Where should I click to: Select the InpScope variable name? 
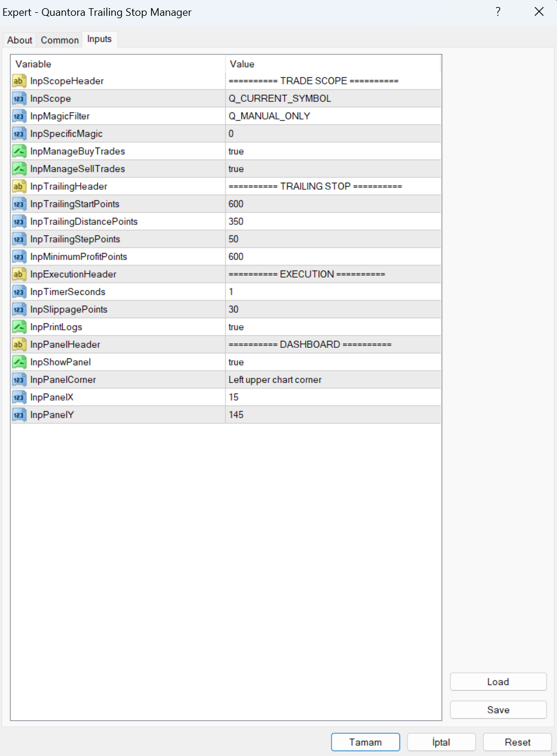pos(50,98)
